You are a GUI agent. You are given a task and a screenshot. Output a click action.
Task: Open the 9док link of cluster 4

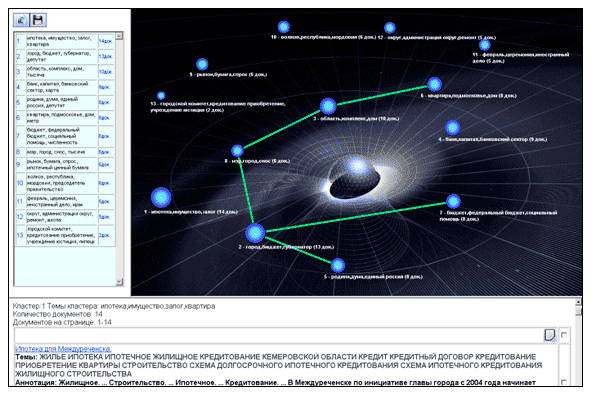click(104, 87)
